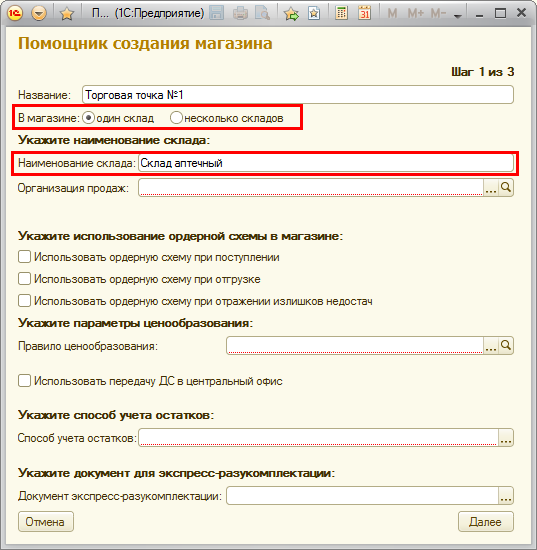
Task: Select the 'несколько складов' radio option
Action: [176, 118]
